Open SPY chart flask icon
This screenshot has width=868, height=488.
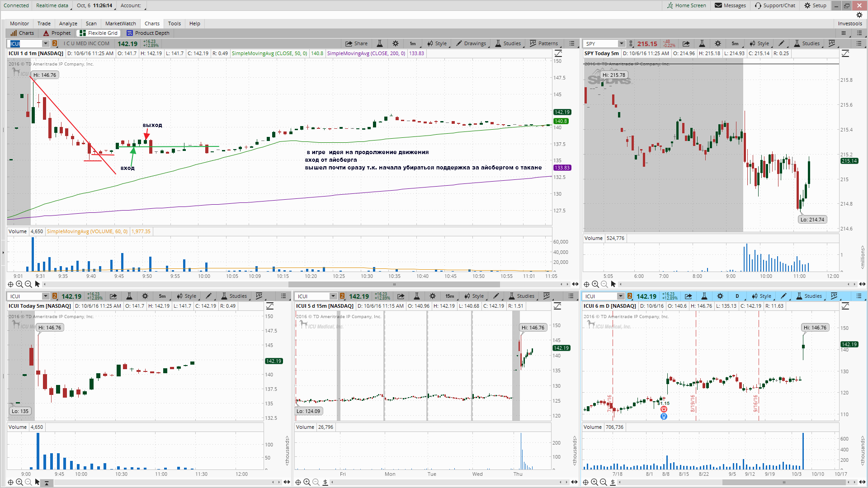point(702,43)
